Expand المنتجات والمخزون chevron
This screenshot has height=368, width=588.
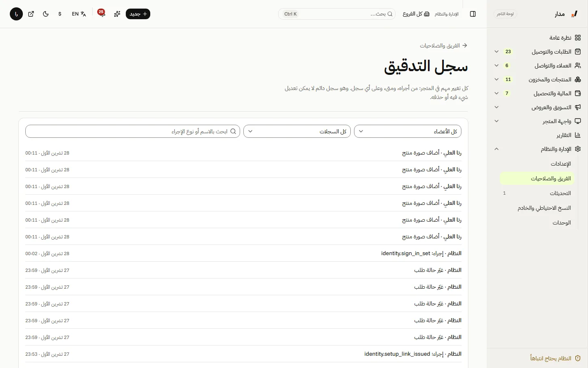497,79
